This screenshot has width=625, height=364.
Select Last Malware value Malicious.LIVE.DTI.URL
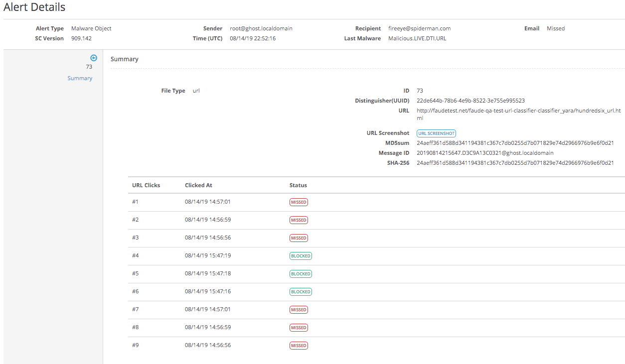[417, 38]
